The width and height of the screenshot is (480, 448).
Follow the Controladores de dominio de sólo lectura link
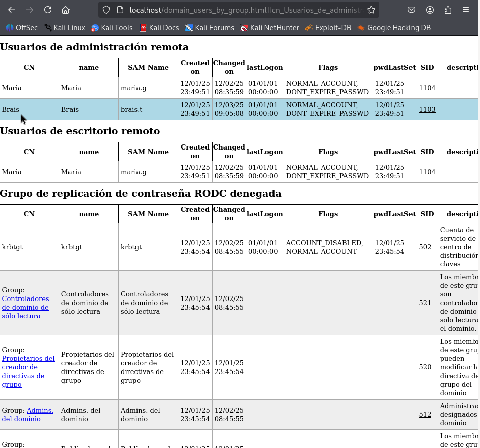coord(25,307)
